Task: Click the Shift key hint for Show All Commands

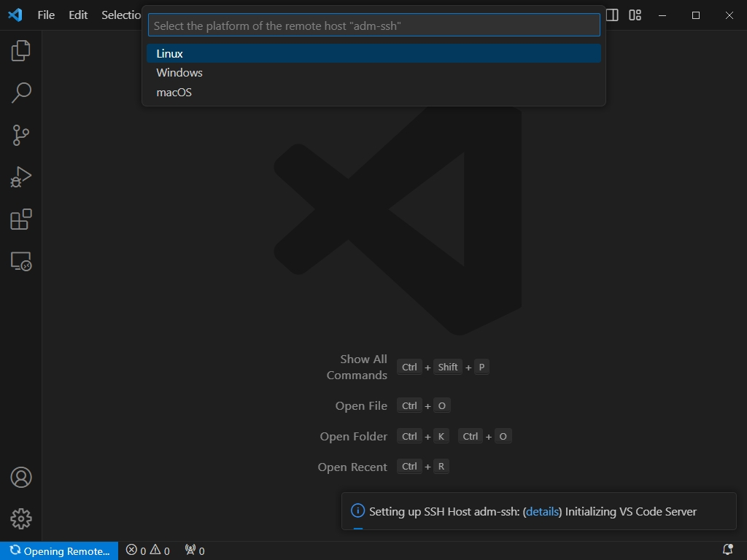Action: 448,367
